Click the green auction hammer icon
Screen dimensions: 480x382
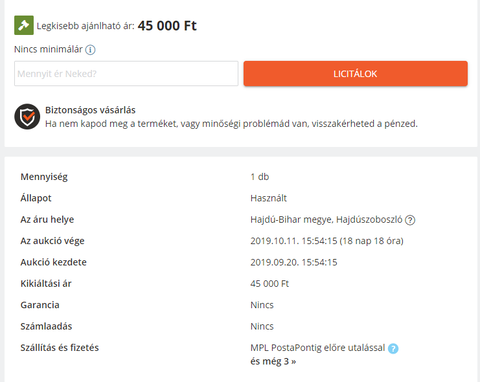[x=24, y=25]
